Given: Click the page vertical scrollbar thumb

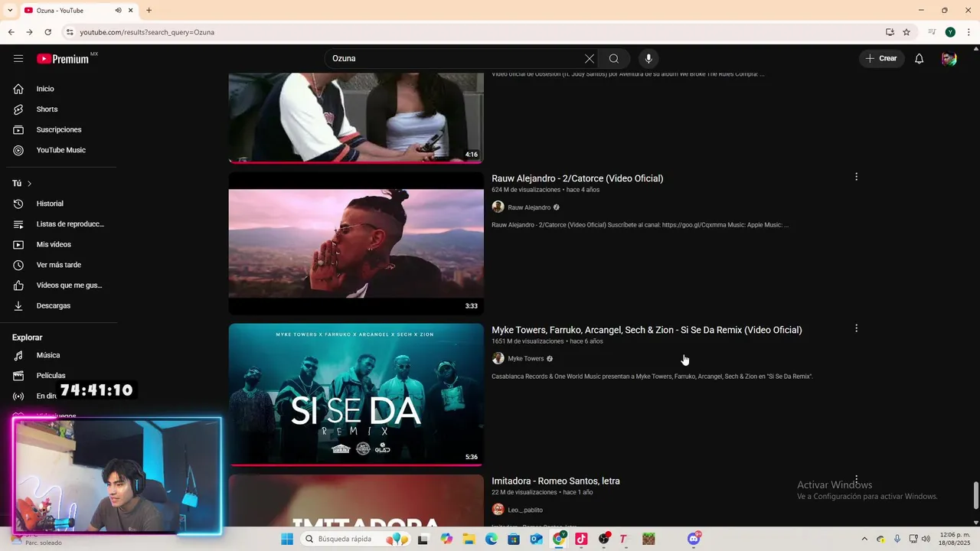Looking at the screenshot, I should click(x=975, y=495).
